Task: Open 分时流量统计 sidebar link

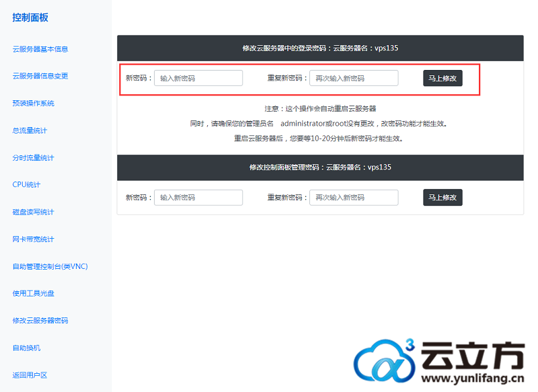Action: pos(33,158)
